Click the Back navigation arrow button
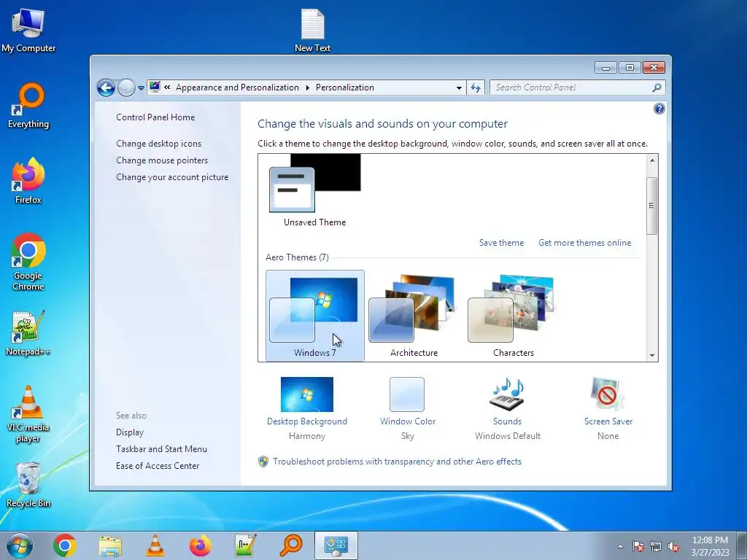Image resolution: width=747 pixels, height=560 pixels. click(106, 87)
